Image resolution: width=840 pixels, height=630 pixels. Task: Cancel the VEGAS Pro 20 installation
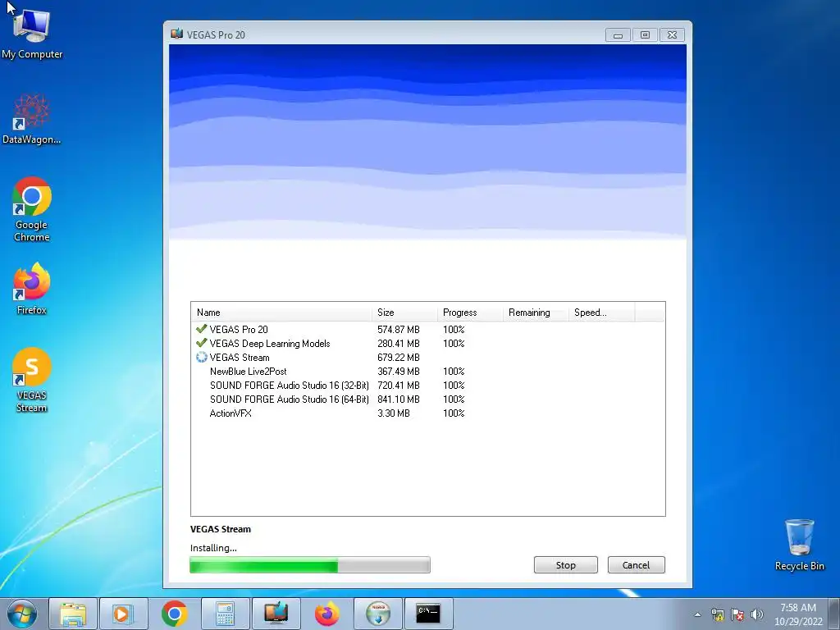[x=636, y=564]
